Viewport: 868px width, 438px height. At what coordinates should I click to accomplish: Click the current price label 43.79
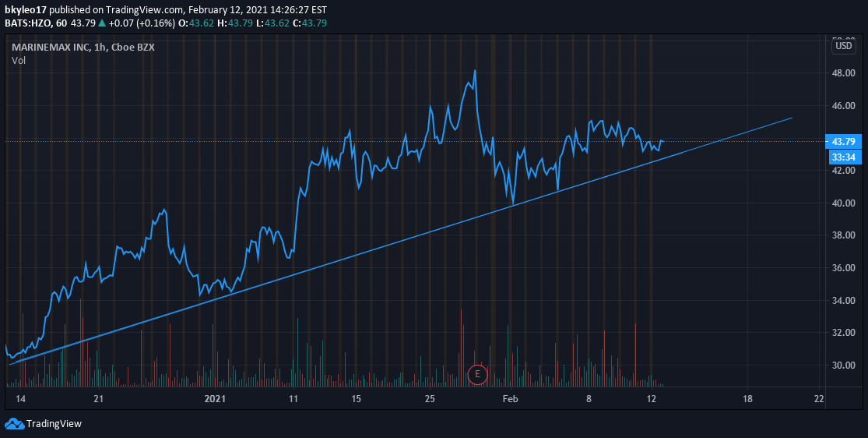[843, 141]
